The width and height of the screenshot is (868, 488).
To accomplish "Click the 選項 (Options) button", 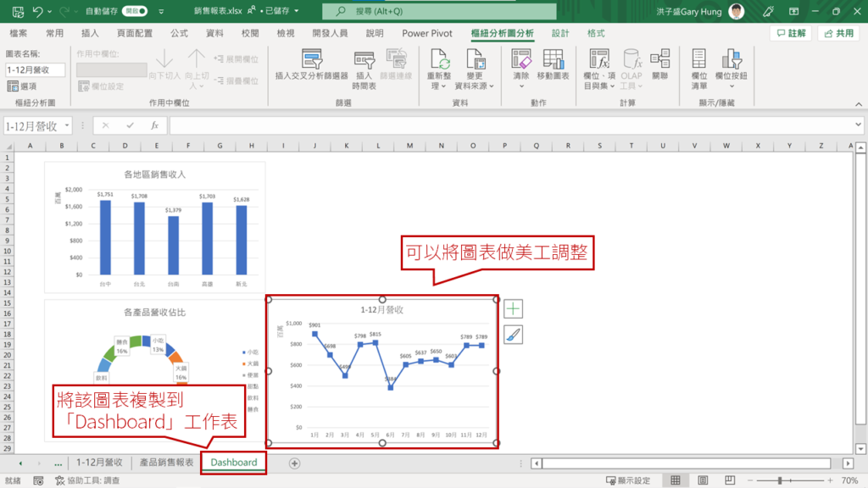I will 22,86.
